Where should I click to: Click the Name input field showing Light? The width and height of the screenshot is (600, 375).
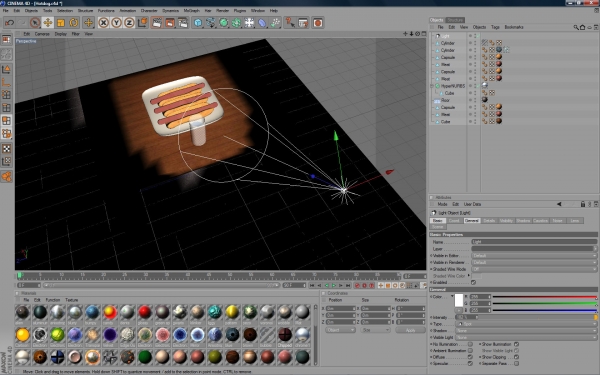pos(534,242)
